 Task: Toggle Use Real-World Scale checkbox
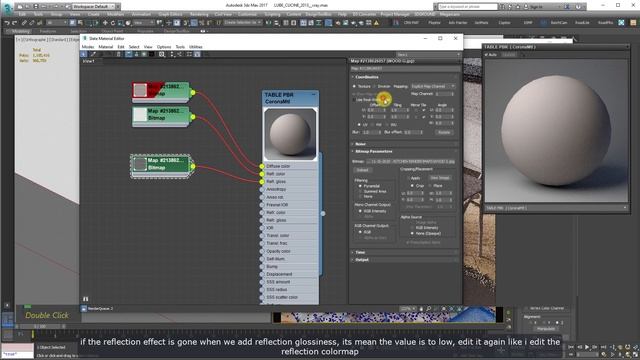354,100
